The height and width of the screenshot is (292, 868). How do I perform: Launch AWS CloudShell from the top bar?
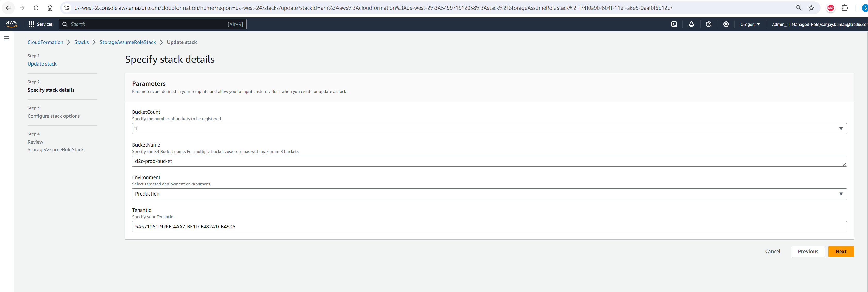coord(674,24)
